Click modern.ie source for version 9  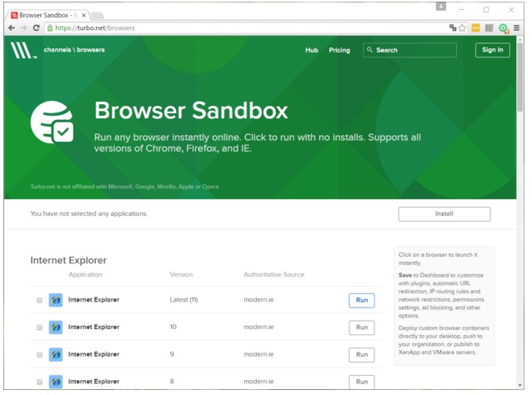pos(258,354)
